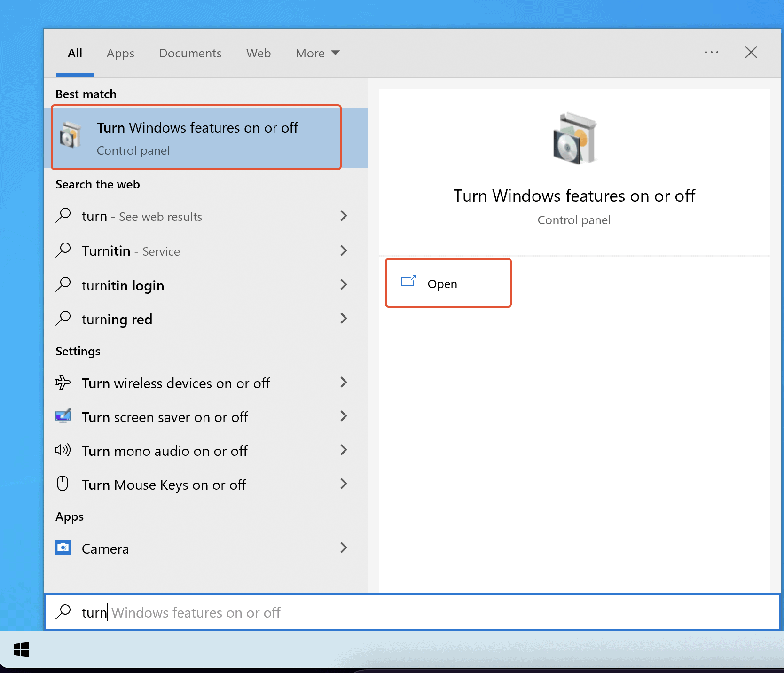Expand chevron for Turn wireless devices on or off
Image resolution: width=784 pixels, height=673 pixels.
coord(344,382)
